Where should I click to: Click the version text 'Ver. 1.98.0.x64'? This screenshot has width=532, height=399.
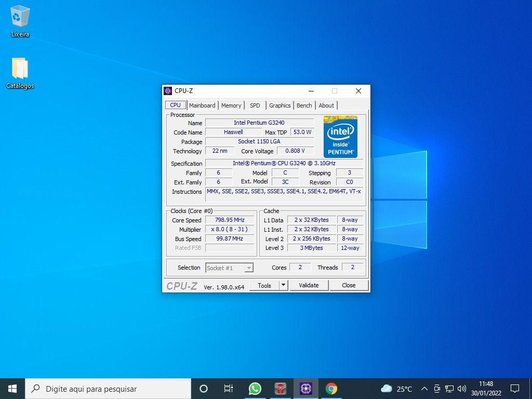224,287
